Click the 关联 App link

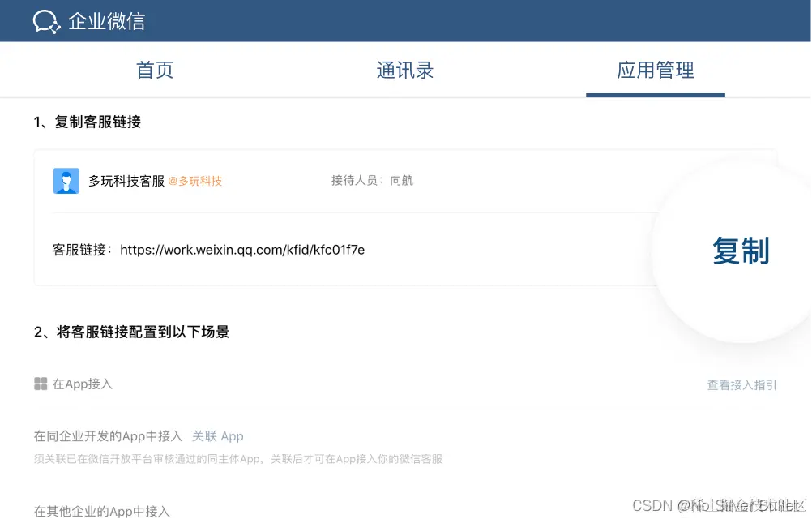coord(217,436)
